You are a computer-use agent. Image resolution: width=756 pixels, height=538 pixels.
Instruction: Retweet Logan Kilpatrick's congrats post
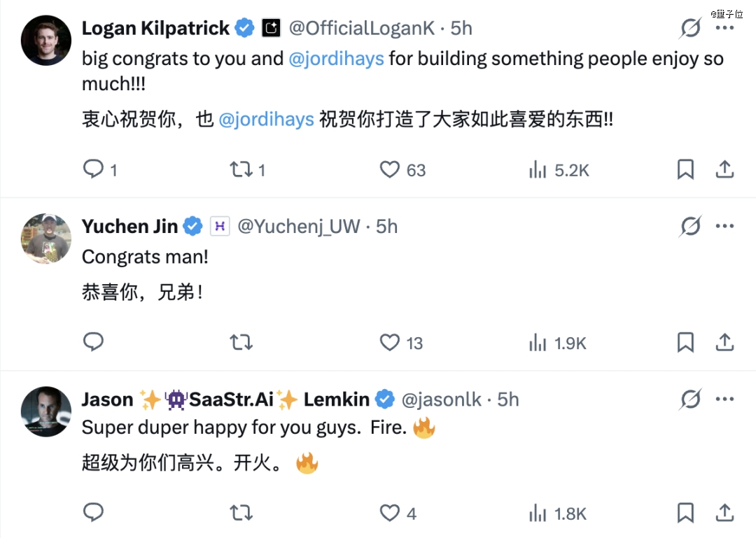[x=241, y=169]
